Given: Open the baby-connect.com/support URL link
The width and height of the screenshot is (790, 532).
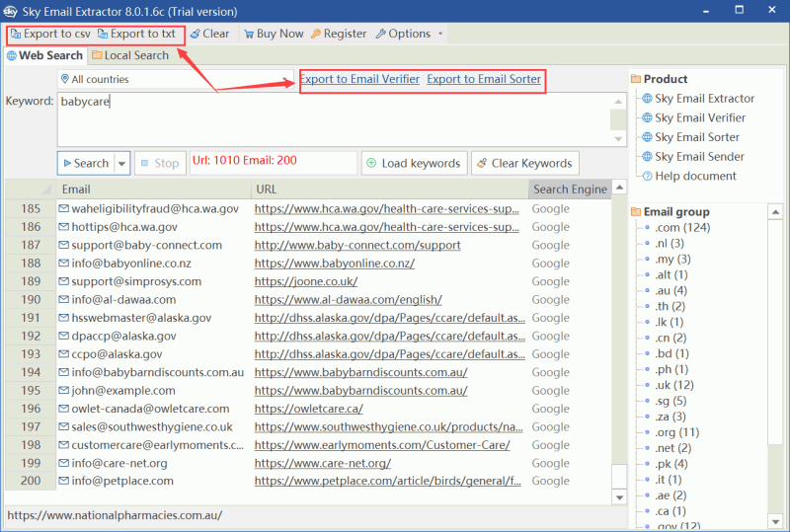Looking at the screenshot, I should point(357,246).
